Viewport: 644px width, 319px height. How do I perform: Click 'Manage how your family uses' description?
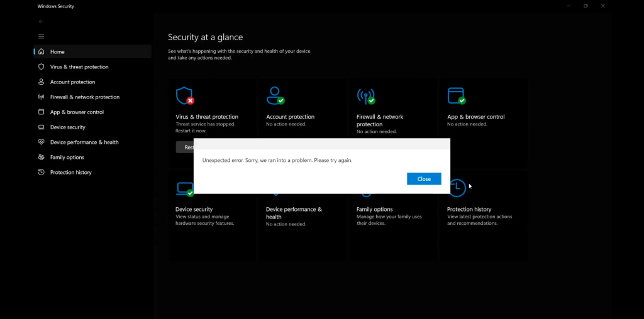[x=389, y=217]
